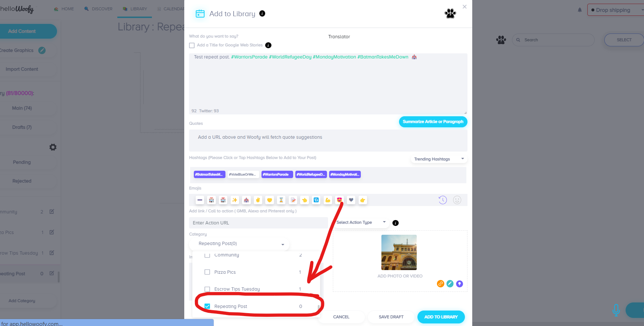
Task: Check the Pizza Pics category
Action: [207, 272]
